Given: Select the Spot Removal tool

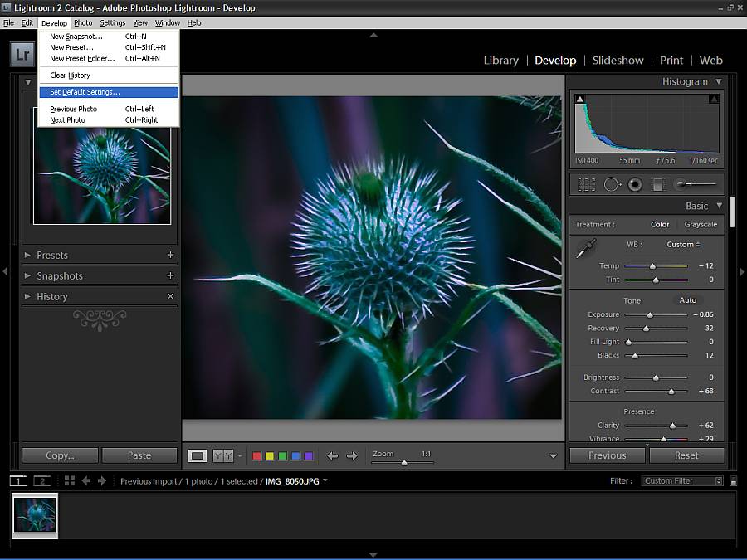Looking at the screenshot, I should click(613, 184).
